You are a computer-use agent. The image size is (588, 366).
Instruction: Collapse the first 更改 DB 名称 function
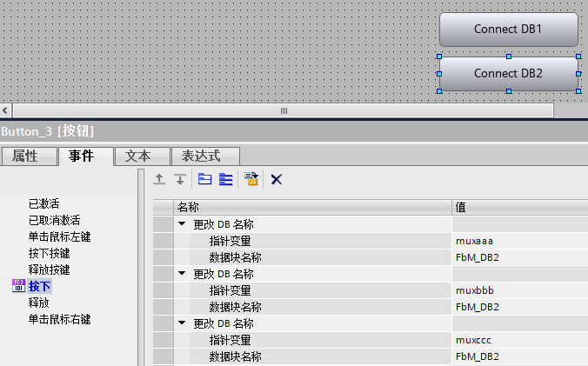(182, 223)
